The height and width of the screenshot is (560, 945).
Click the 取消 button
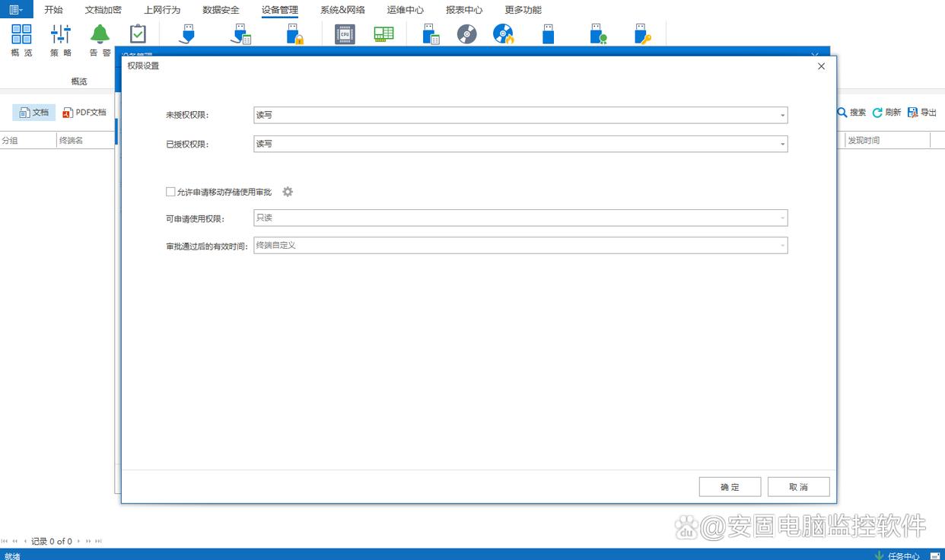click(798, 487)
